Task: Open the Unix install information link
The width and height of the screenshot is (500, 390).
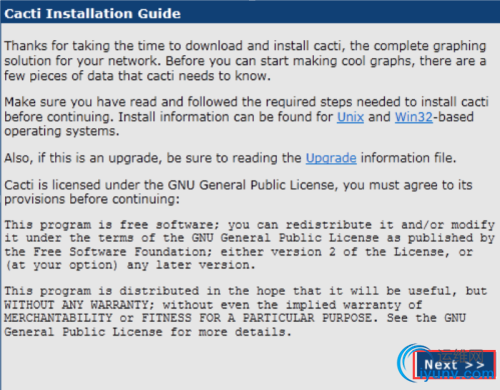Action: pyautogui.click(x=350, y=117)
